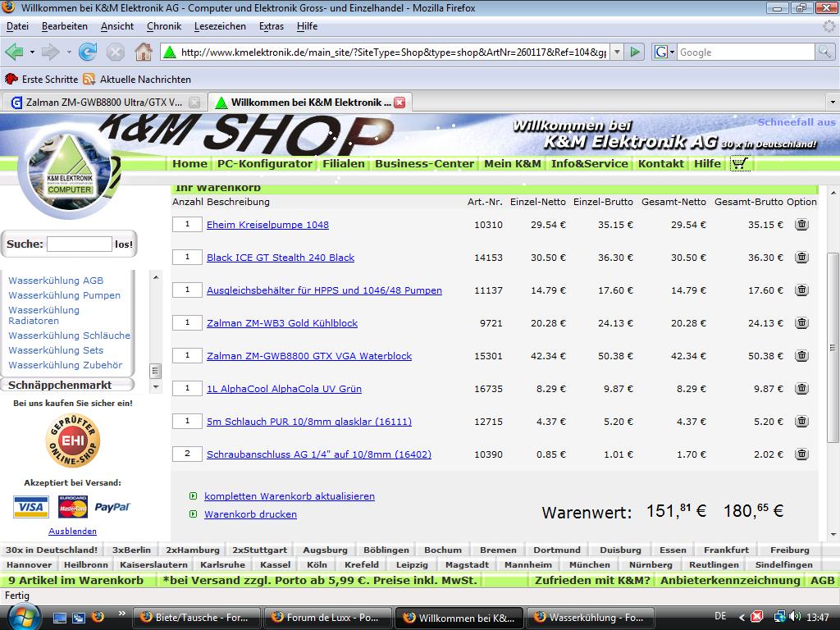Open the Extras menu
The image size is (840, 630).
(x=271, y=25)
